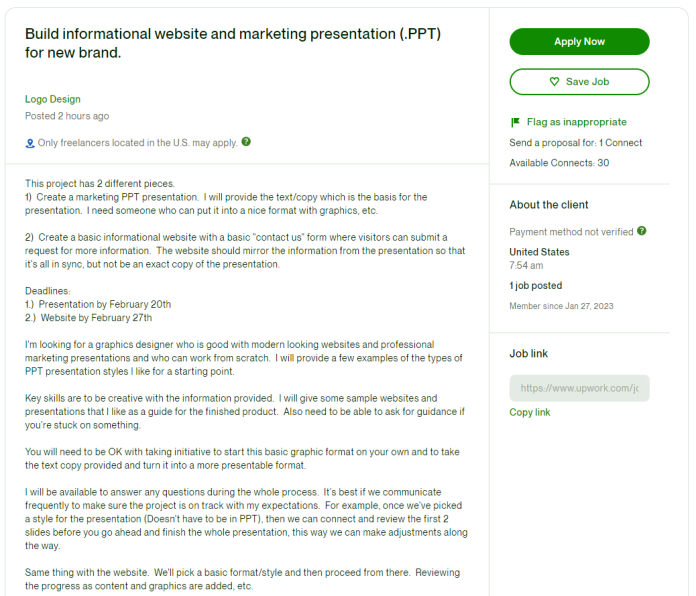696x596 pixels.
Task: Click the 'Posted 2 hours ago' timestamp
Action: 67,116
